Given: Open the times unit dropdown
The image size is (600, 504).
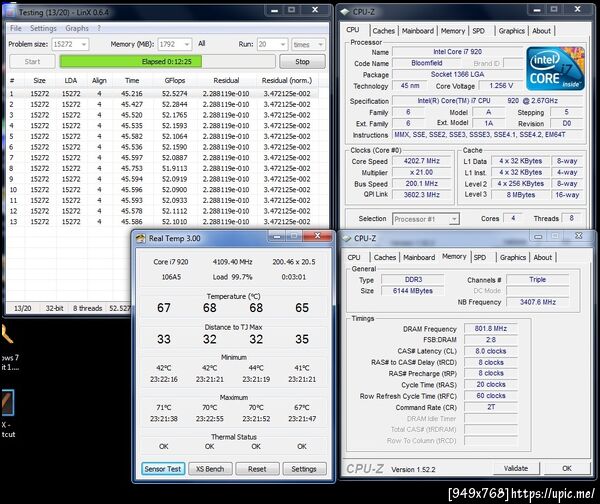Looking at the screenshot, I should pyautogui.click(x=308, y=44).
